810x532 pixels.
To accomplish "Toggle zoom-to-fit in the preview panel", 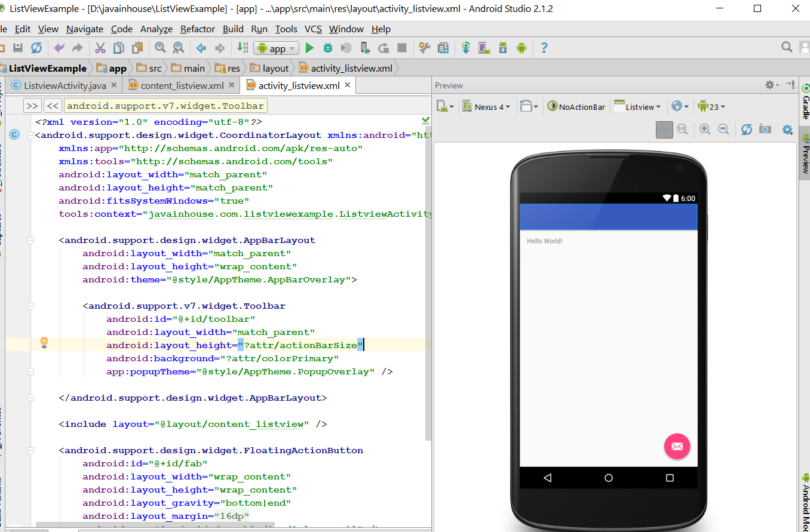I will 664,130.
